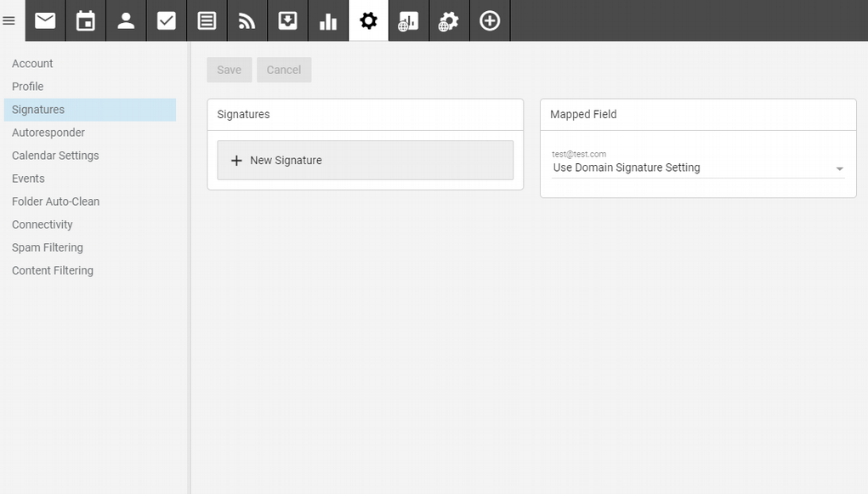Open the RSS feeds icon
868x494 pixels.
tap(247, 20)
